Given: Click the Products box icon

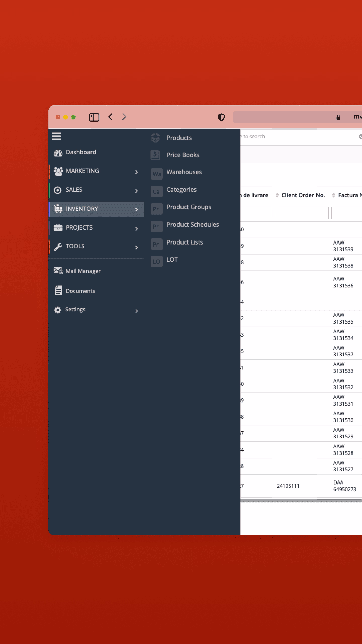Looking at the screenshot, I should click(x=155, y=138).
